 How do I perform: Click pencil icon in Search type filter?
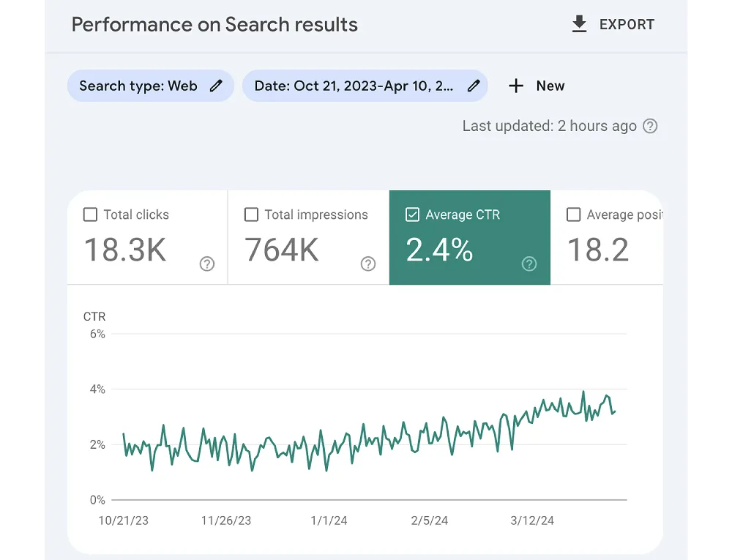click(x=216, y=86)
